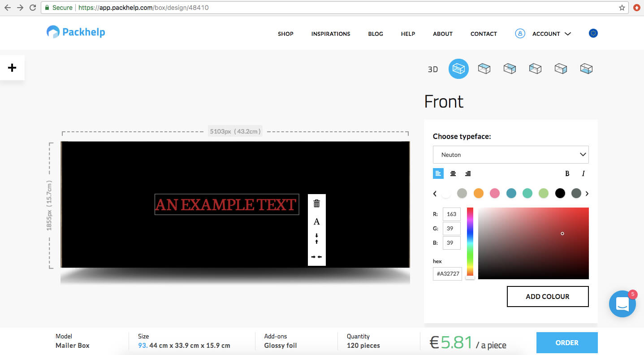Reload the browser page
Screen dimensions: 644x355
coord(33,8)
